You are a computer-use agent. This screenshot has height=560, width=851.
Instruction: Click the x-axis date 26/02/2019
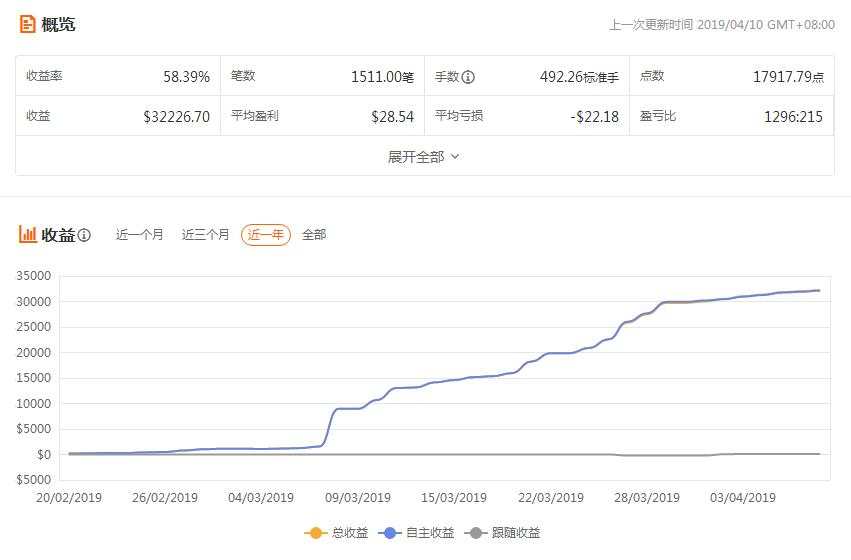(x=165, y=498)
